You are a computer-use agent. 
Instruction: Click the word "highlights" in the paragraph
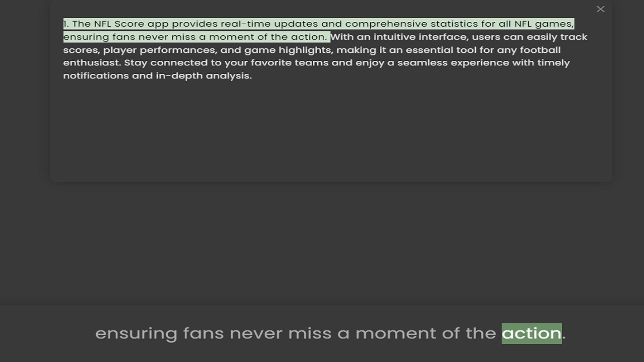(x=305, y=50)
